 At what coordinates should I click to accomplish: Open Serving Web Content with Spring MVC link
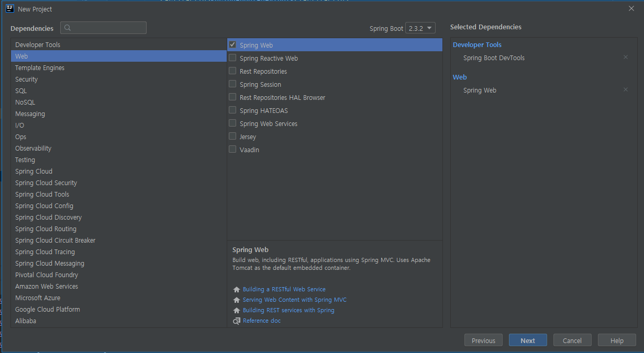pos(294,300)
